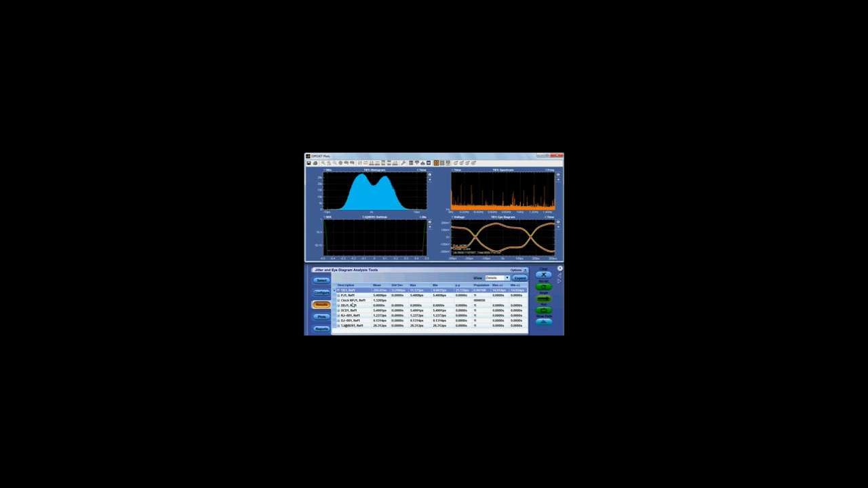Image resolution: width=868 pixels, height=488 pixels.
Task: Open the Options dropdown menu
Action: pos(518,270)
